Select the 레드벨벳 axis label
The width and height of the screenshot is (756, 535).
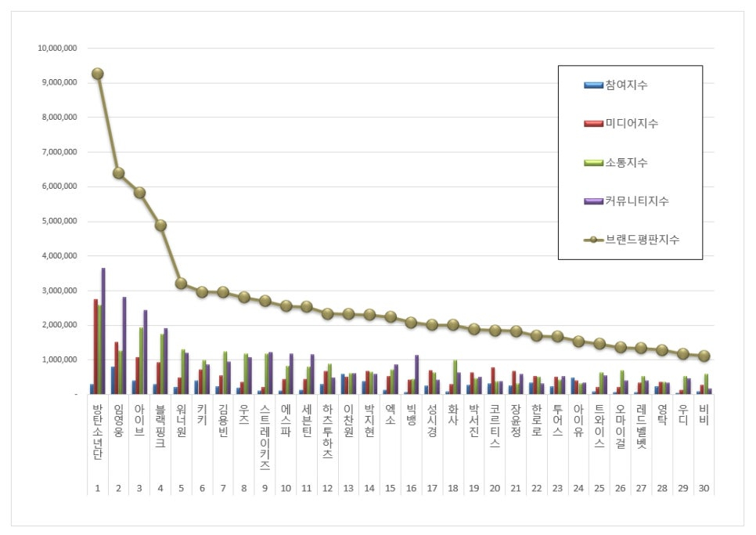point(642,425)
